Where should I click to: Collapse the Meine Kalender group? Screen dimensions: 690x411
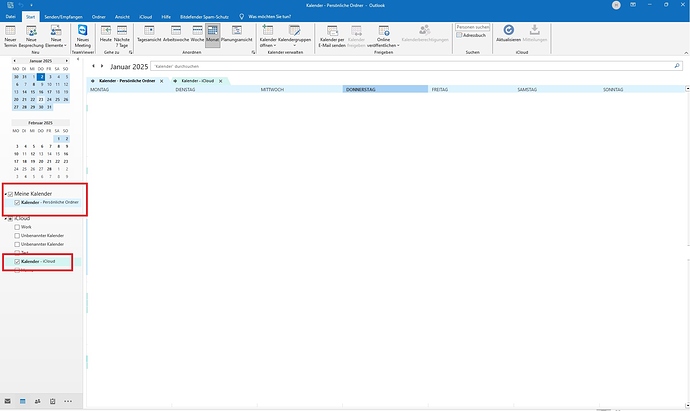[x=6, y=194]
